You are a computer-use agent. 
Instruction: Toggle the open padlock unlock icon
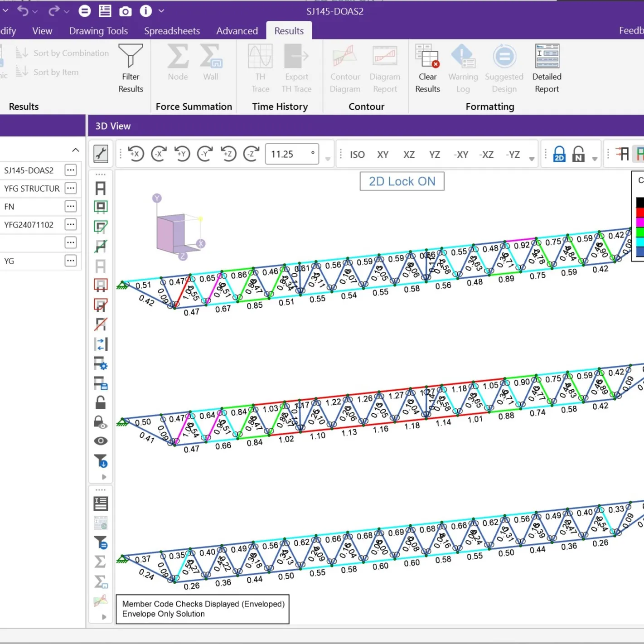click(x=101, y=402)
